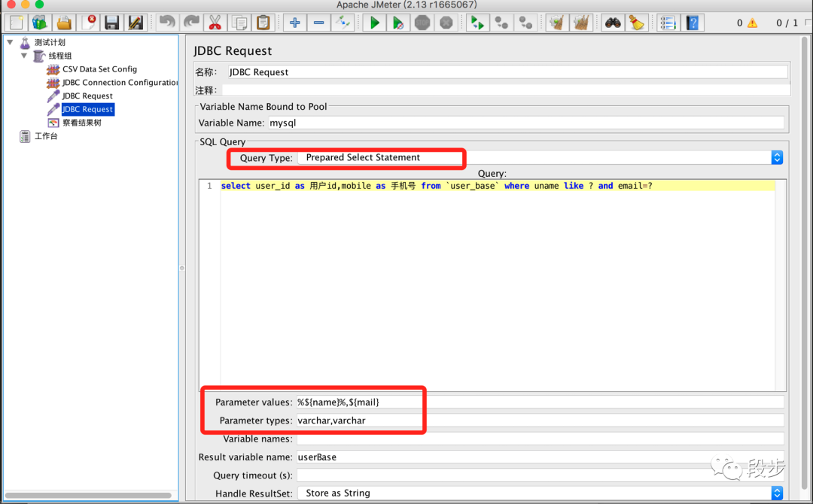The height and width of the screenshot is (504, 813).
Task: Click the Parameter types field
Action: (x=540, y=420)
